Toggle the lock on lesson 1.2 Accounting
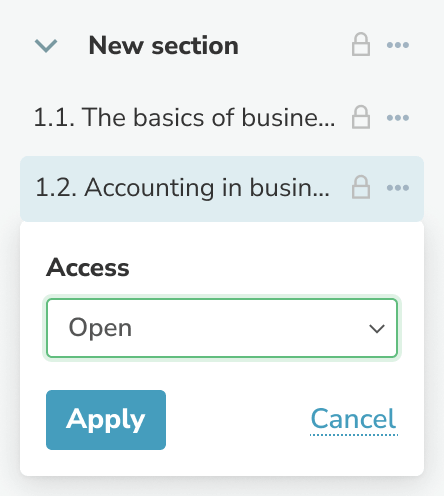 click(x=361, y=187)
